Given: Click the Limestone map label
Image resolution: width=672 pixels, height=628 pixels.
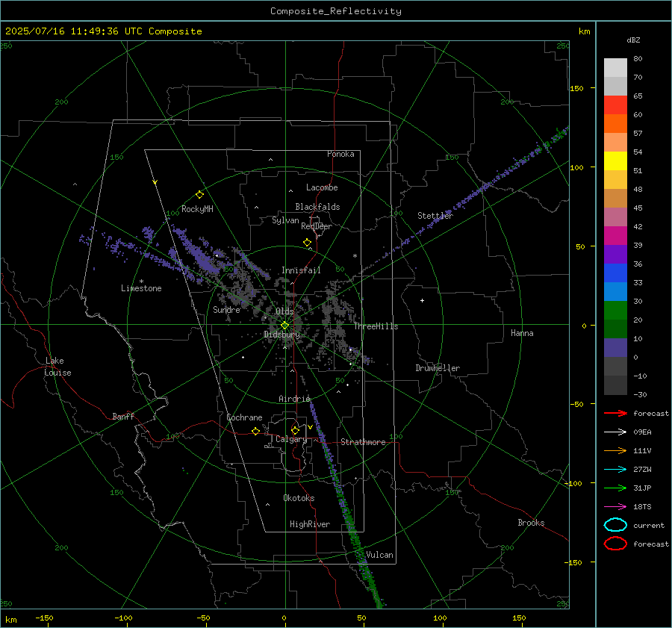Looking at the screenshot, I should point(141,288).
